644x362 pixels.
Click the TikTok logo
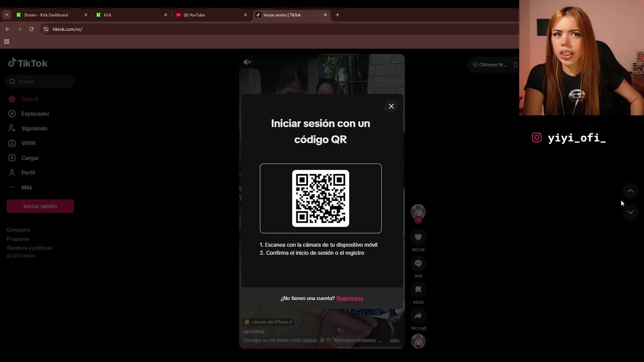click(28, 63)
